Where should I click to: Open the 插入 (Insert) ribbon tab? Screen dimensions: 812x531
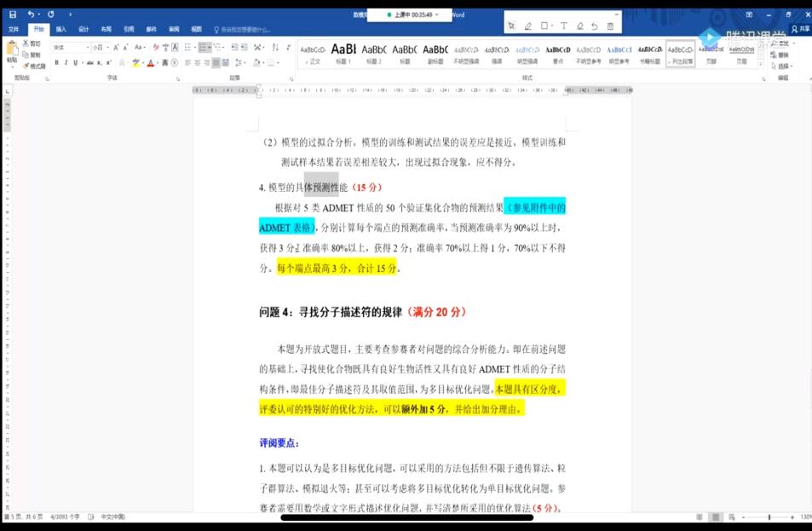[x=61, y=29]
